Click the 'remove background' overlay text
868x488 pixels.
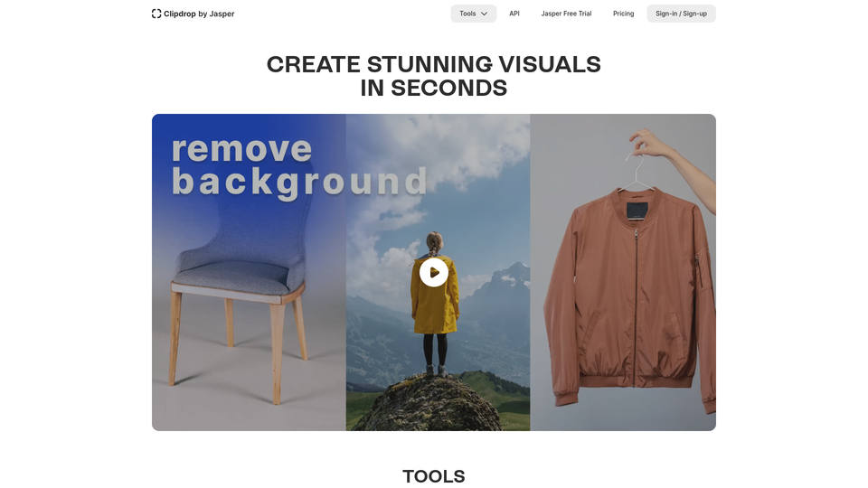click(x=299, y=166)
